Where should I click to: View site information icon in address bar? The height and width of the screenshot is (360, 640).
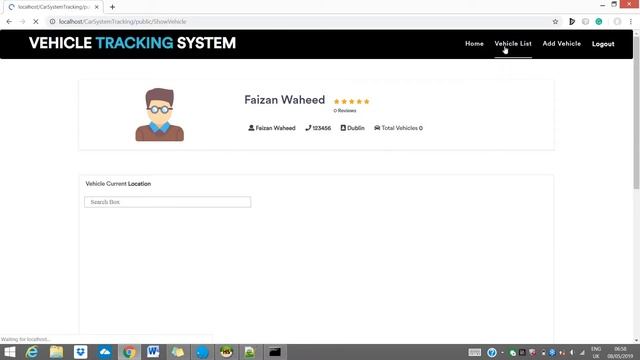(x=52, y=22)
